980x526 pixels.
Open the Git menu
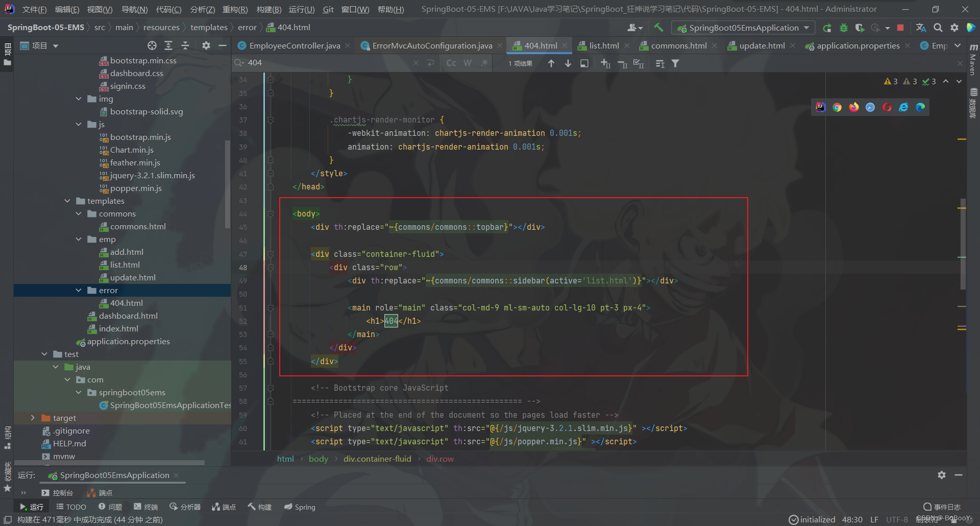(328, 10)
